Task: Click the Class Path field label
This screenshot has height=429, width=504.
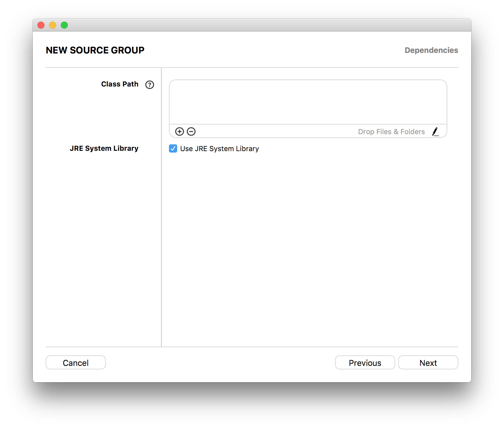Action: (x=120, y=84)
